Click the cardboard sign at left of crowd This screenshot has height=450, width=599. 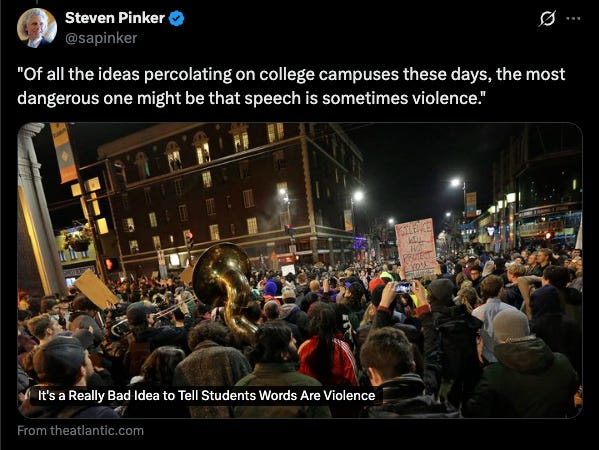point(96,289)
